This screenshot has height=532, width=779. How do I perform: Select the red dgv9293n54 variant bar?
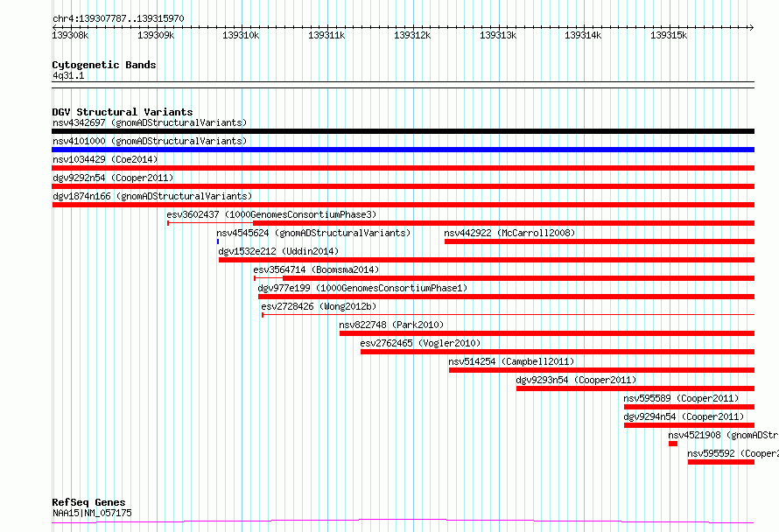(635, 388)
